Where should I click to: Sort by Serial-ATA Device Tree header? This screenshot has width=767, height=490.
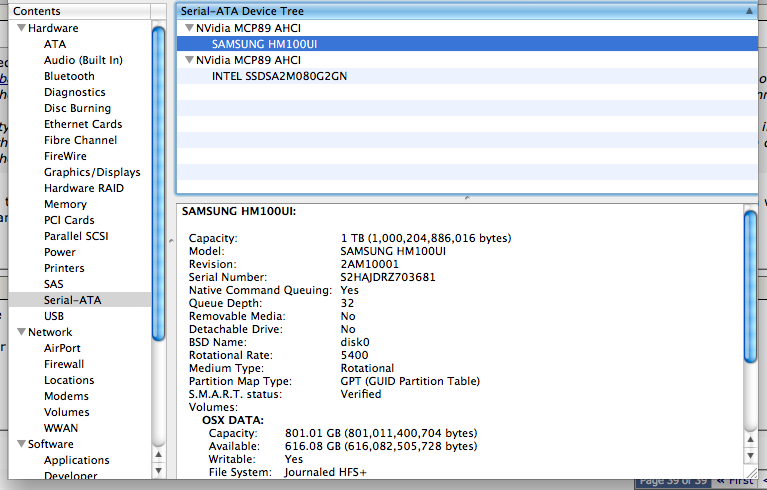(467, 11)
